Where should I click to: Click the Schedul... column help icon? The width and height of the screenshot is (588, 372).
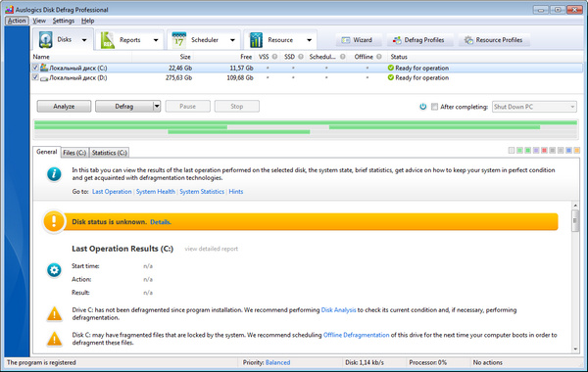pyautogui.click(x=342, y=57)
